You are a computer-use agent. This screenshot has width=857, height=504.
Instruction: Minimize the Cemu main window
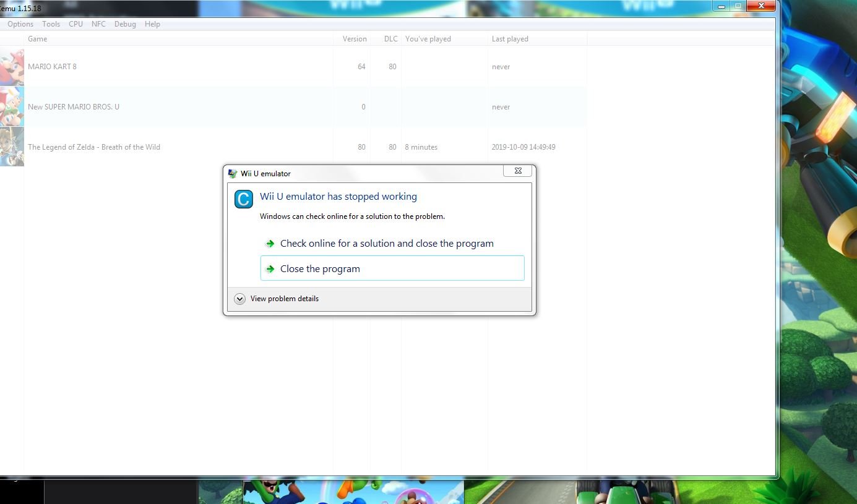point(721,6)
